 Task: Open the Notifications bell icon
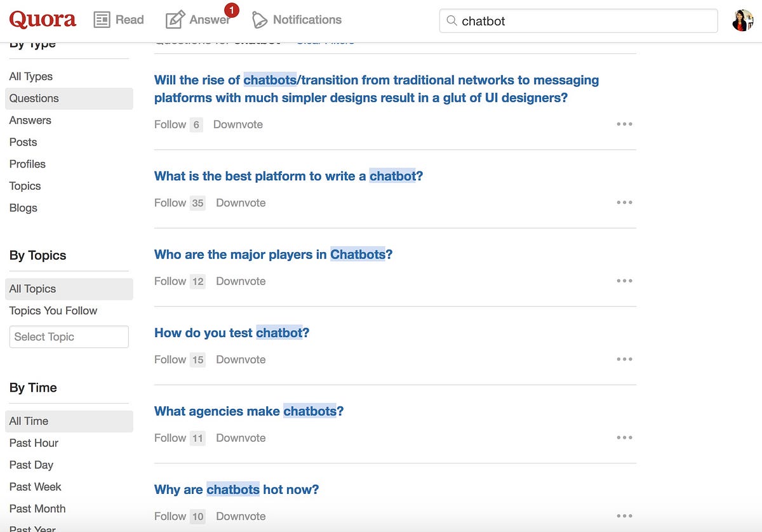(x=259, y=20)
